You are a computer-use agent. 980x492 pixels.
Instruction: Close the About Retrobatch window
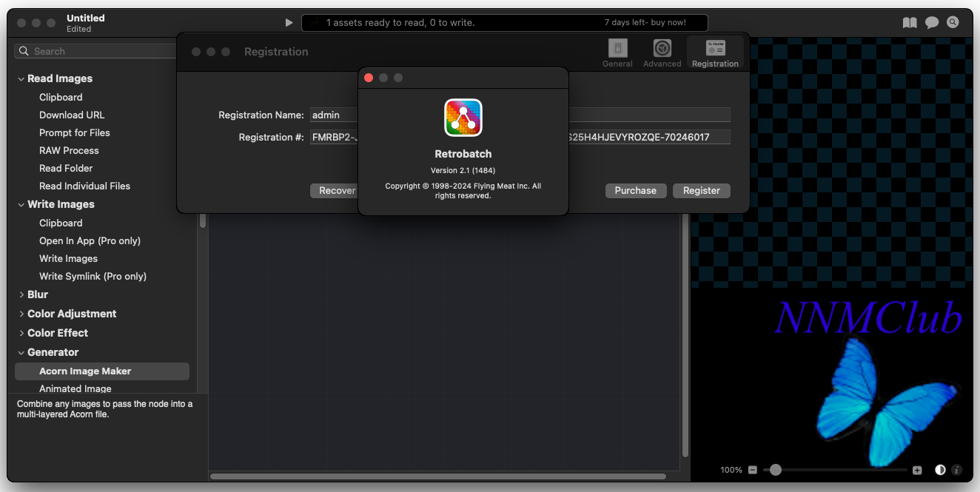point(369,78)
